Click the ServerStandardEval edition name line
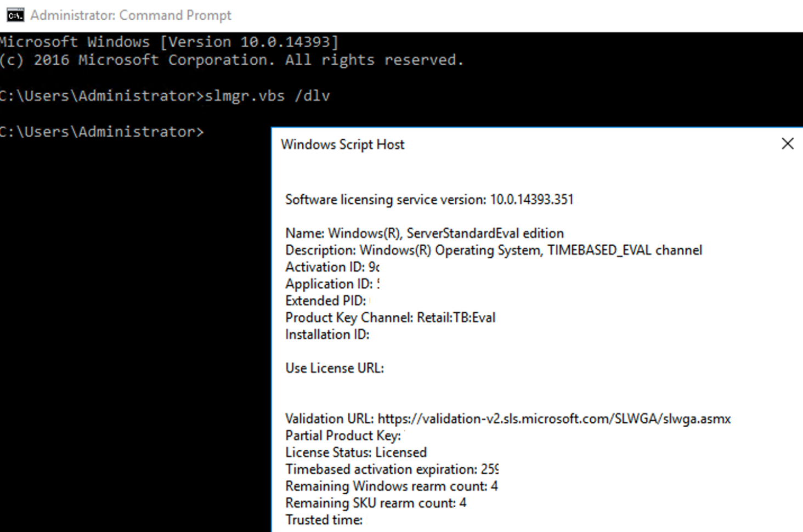 click(425, 234)
